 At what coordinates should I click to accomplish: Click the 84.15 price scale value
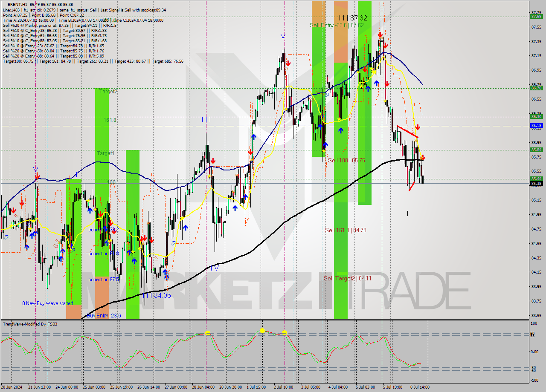click(x=537, y=272)
